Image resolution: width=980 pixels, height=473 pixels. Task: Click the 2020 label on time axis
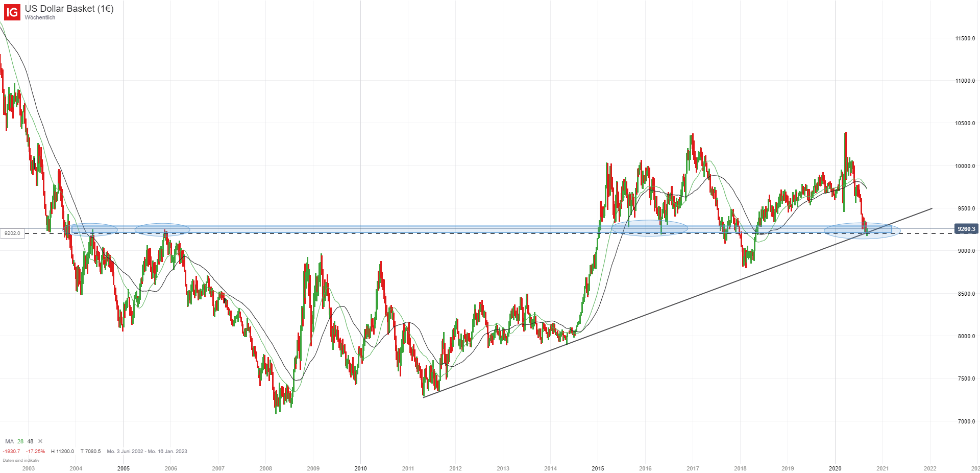[835, 468]
